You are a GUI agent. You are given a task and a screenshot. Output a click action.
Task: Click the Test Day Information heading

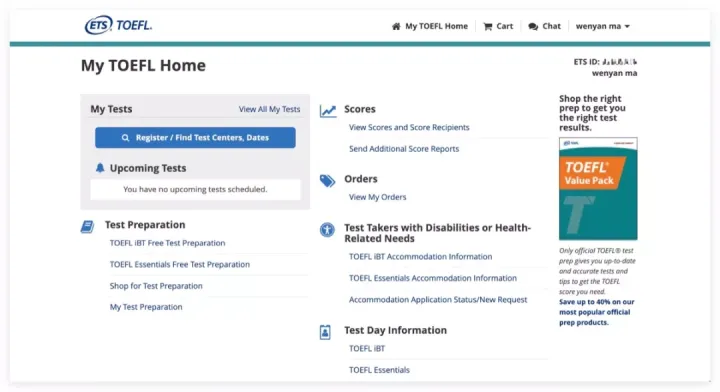click(395, 330)
